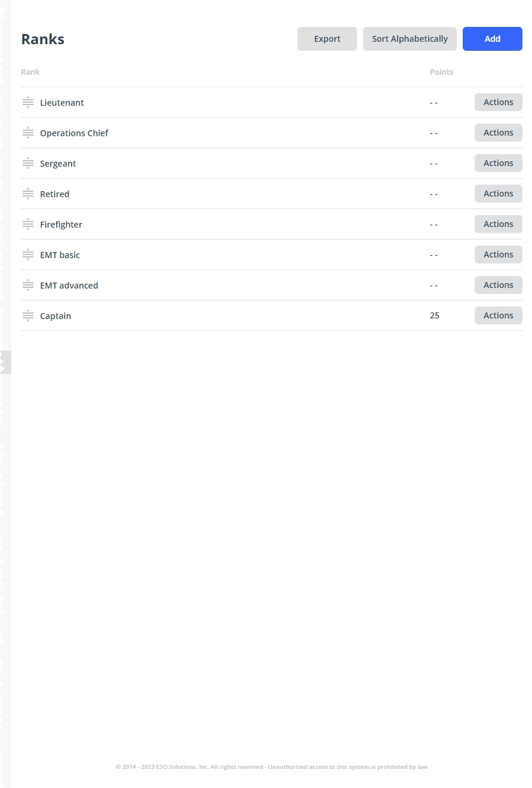Click the reorder icon next to Captain
The width and height of the screenshot is (532, 788).
pos(28,315)
